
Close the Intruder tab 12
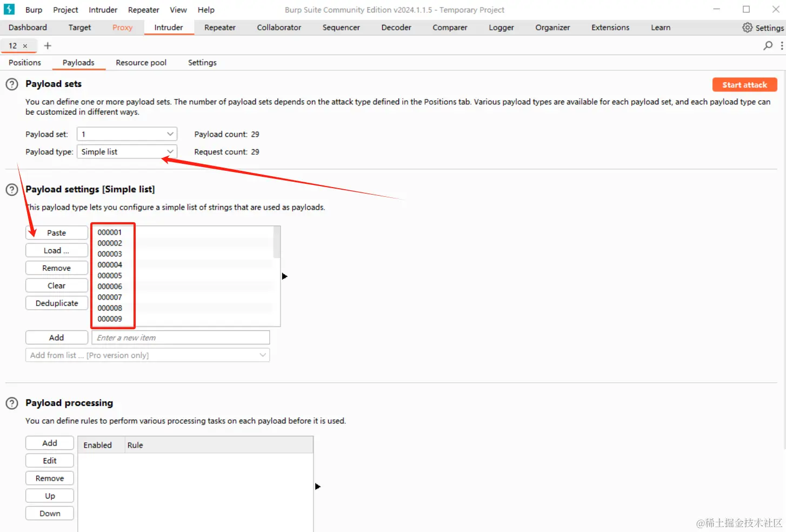coord(25,46)
